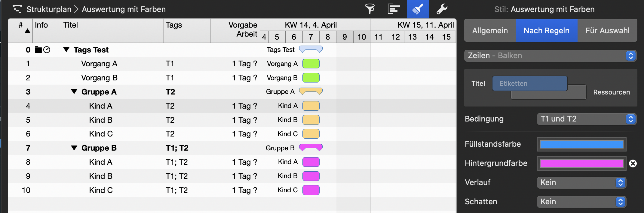Viewport: 644px width, 213px height.
Task: Open the Zeilen - Balken selector
Action: 550,56
